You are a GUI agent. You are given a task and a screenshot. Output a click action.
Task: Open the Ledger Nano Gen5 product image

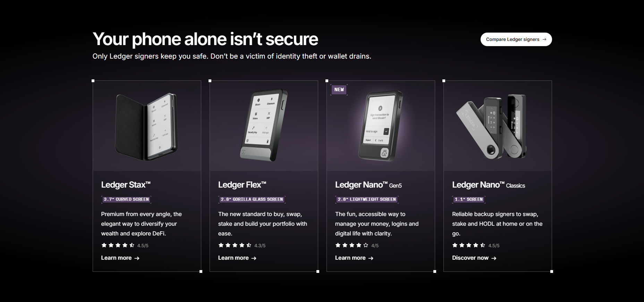[x=381, y=126]
